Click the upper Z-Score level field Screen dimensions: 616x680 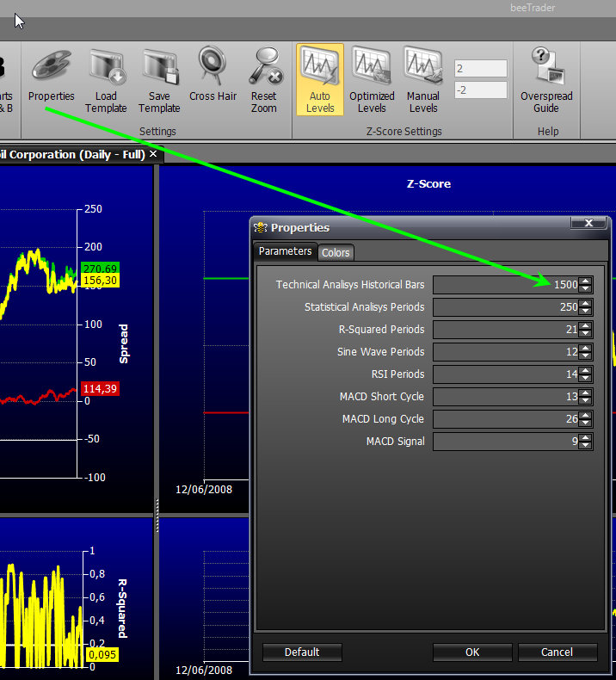tap(481, 69)
